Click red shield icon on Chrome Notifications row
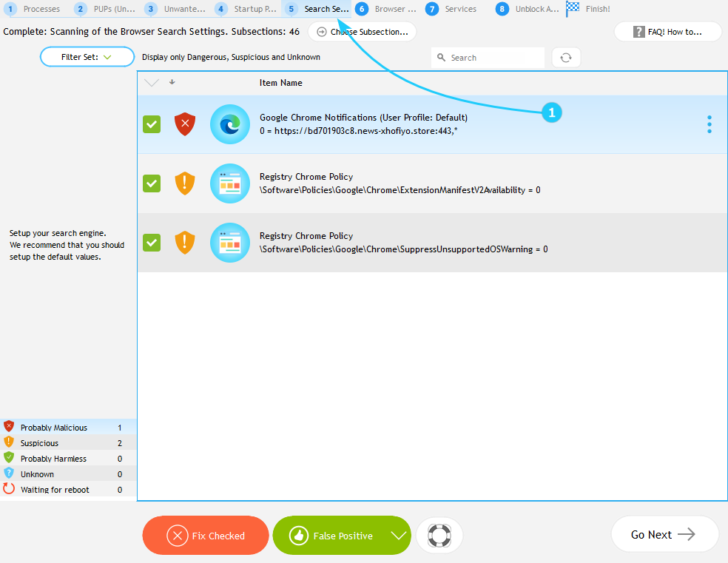Viewport: 728px width, 563px height. (x=184, y=124)
